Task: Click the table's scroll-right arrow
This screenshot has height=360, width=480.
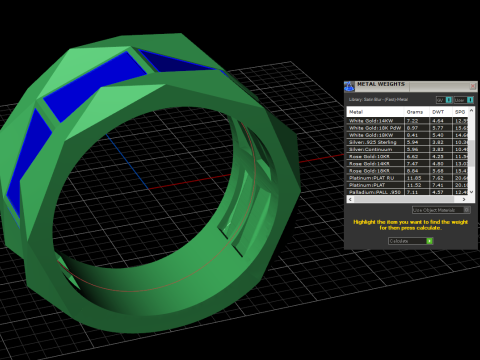Action: click(464, 199)
